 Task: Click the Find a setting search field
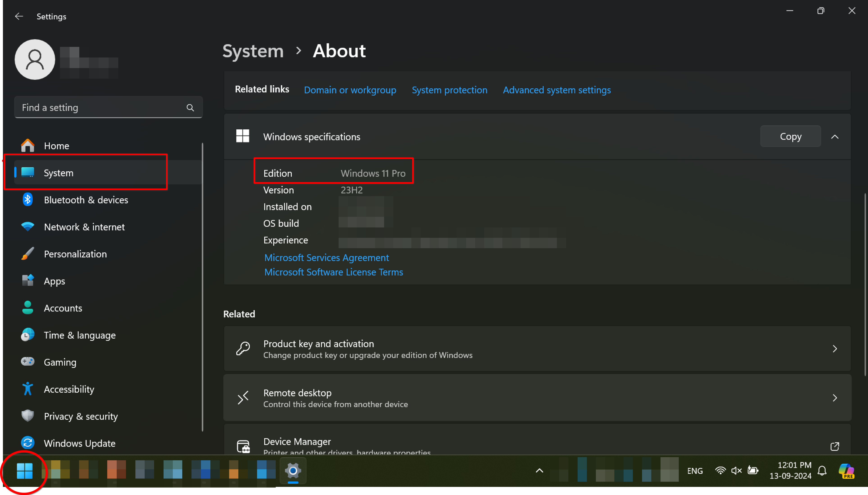point(108,108)
